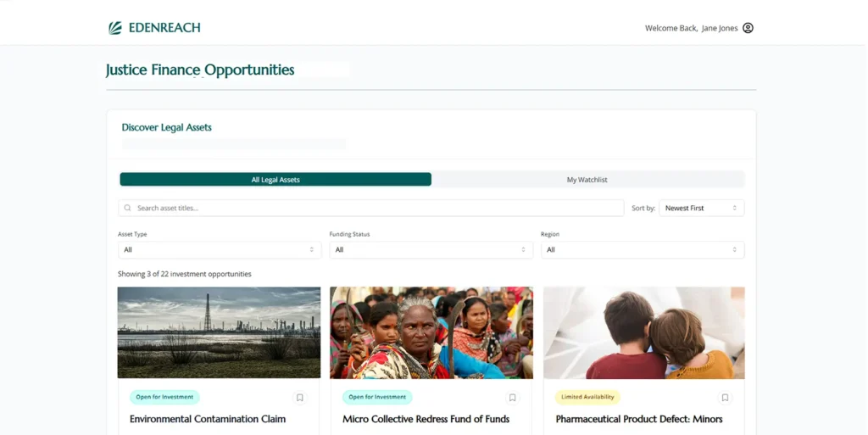Expand the Funding Status filter dropdown
Screen dimensions: 868x435
(x=431, y=249)
